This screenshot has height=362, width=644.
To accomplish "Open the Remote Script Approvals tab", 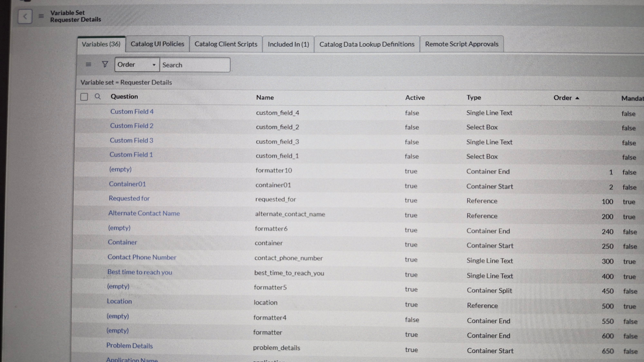I will [461, 44].
